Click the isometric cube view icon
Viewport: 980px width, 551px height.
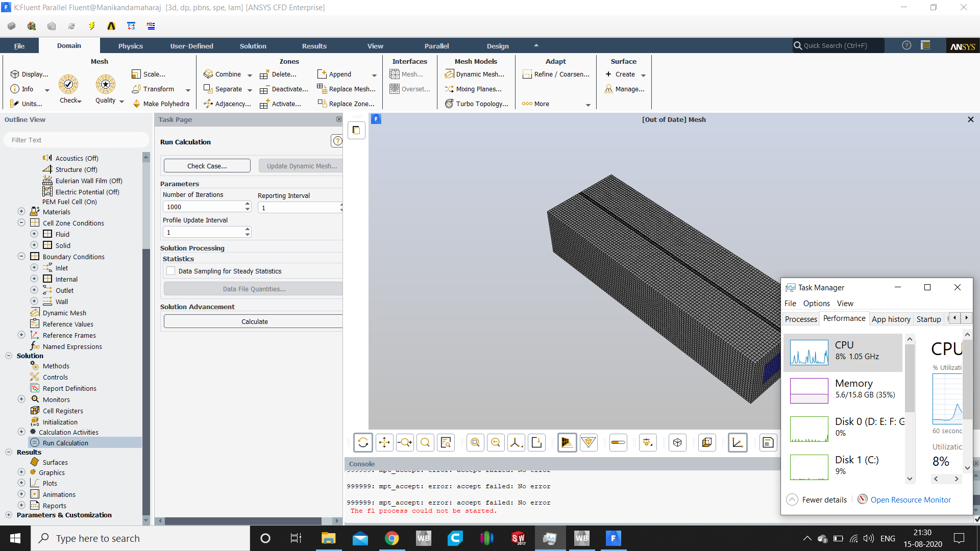tap(677, 442)
